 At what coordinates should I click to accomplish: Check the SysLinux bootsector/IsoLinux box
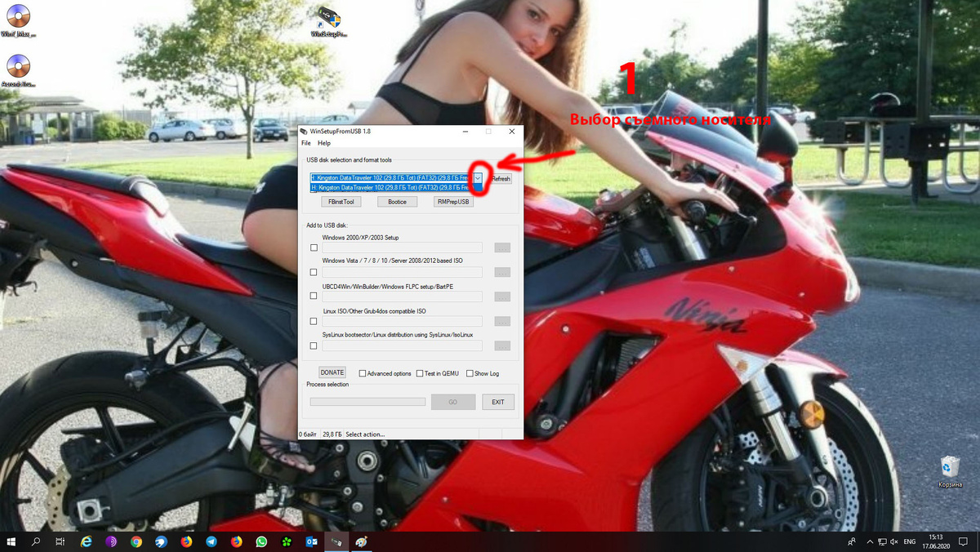[314, 345]
